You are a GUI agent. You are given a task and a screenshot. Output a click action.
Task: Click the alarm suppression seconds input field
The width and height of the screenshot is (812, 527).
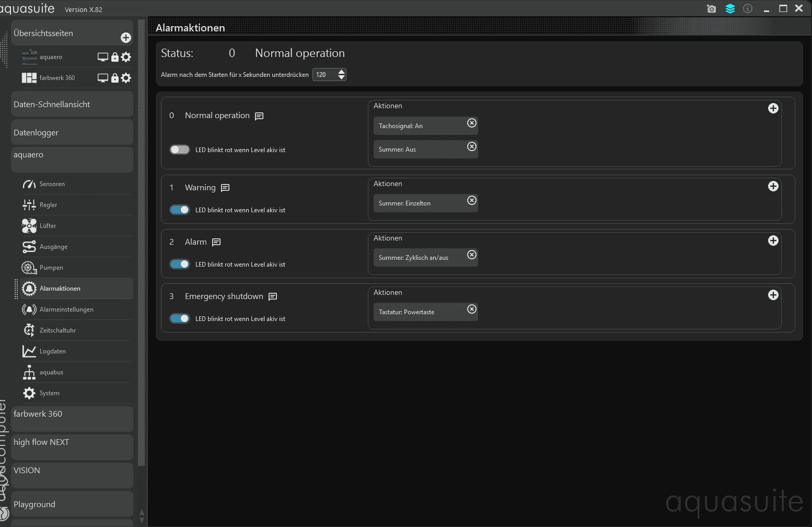pyautogui.click(x=324, y=75)
